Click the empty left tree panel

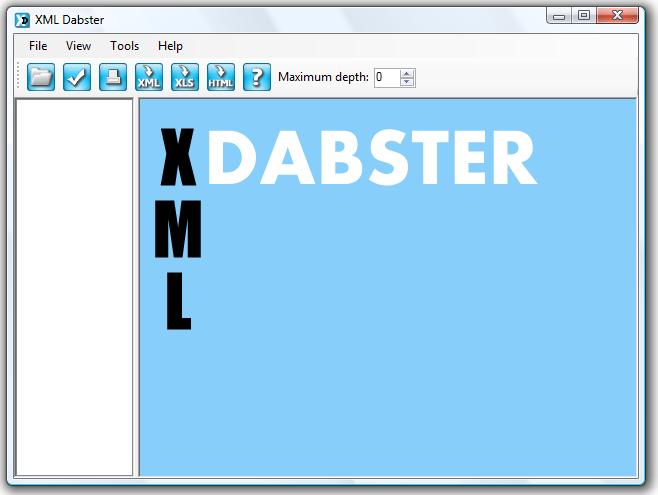tap(74, 287)
